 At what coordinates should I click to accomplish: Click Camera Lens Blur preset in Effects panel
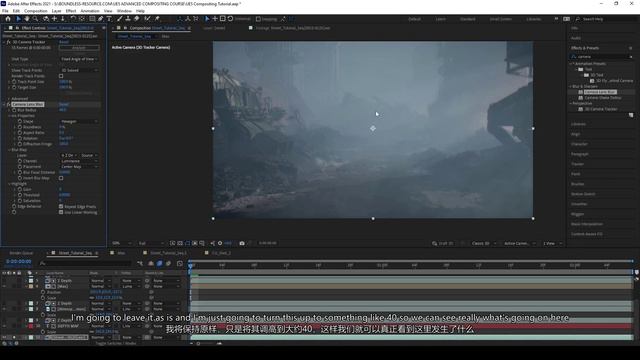click(x=600, y=92)
